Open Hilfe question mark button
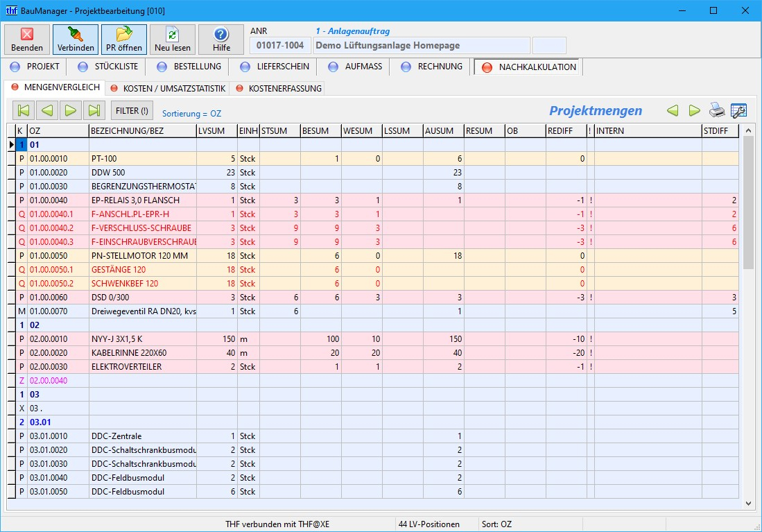762x532 pixels. (221, 40)
